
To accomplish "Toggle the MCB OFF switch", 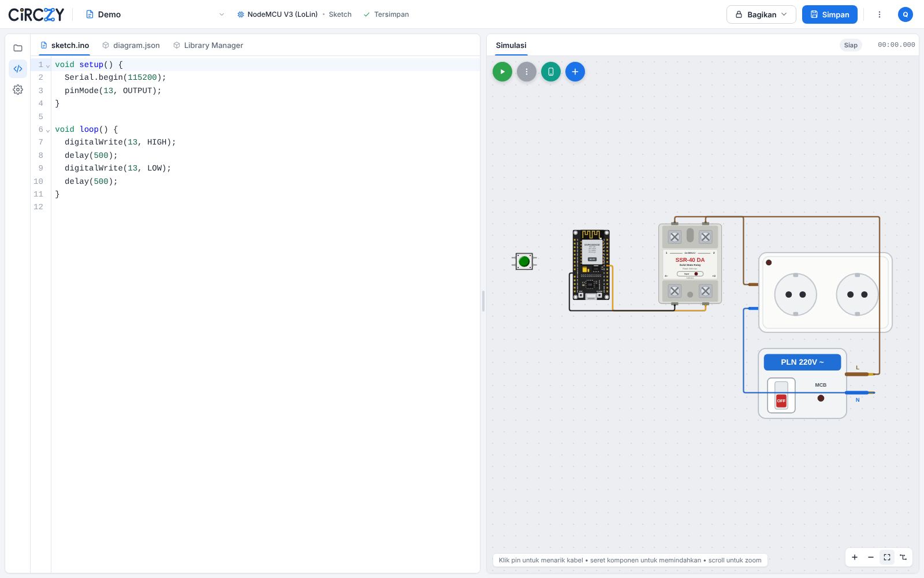I will (x=781, y=395).
